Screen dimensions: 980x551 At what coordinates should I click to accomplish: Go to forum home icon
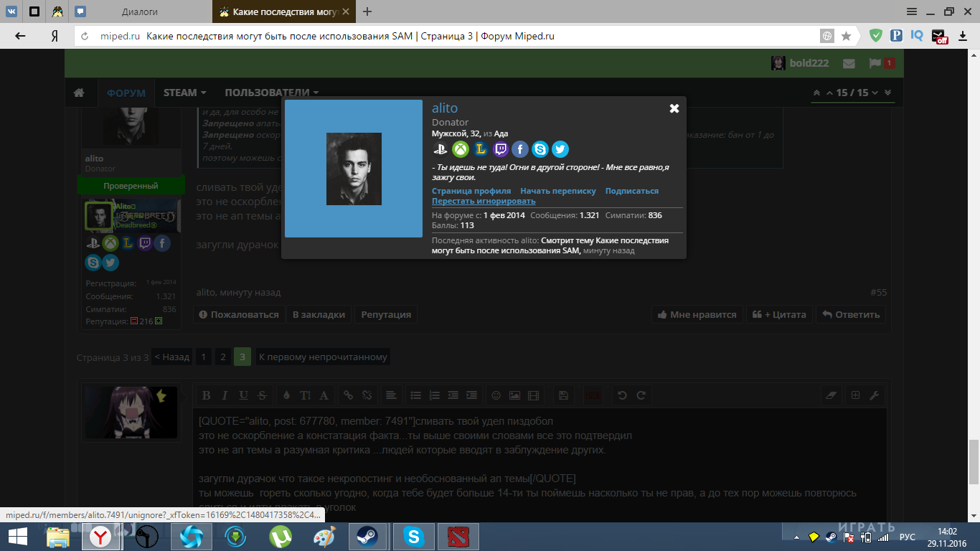[79, 93]
